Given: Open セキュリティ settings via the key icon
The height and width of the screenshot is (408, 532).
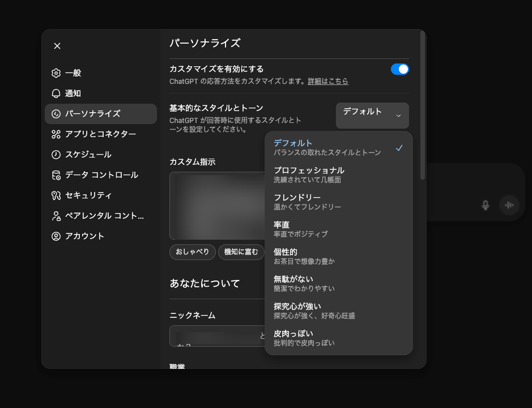Looking at the screenshot, I should click(55, 195).
